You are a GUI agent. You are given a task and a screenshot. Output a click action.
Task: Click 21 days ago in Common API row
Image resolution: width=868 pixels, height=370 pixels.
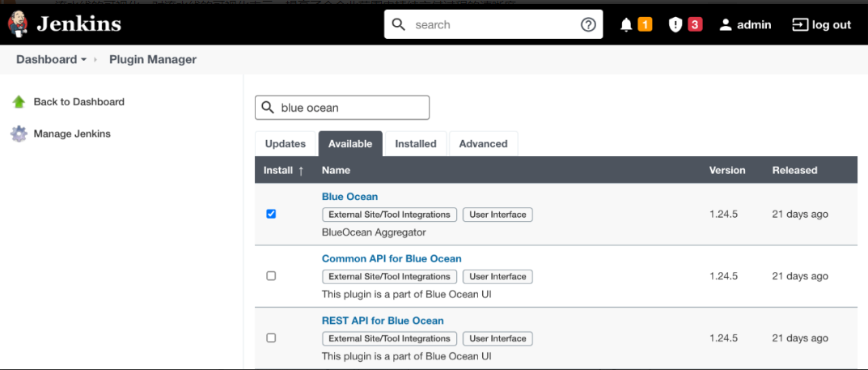800,276
